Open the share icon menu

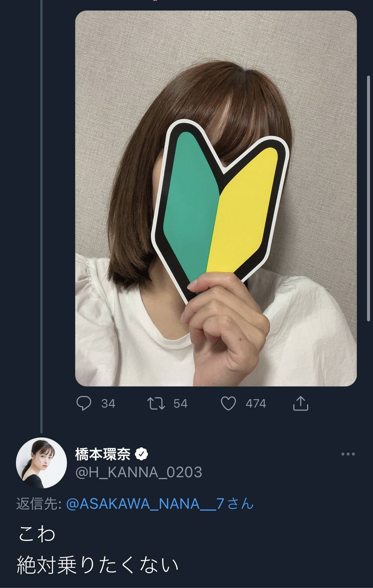tap(301, 403)
